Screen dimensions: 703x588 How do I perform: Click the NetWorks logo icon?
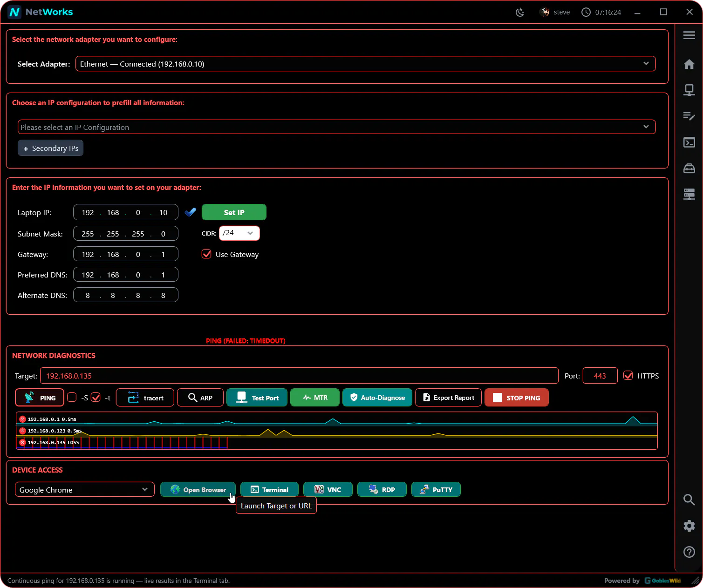point(14,12)
